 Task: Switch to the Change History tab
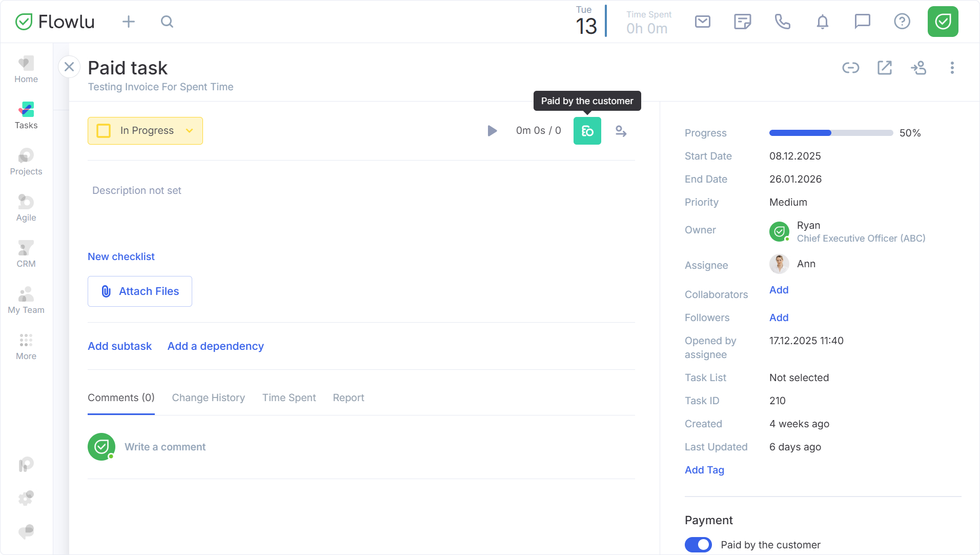208,398
